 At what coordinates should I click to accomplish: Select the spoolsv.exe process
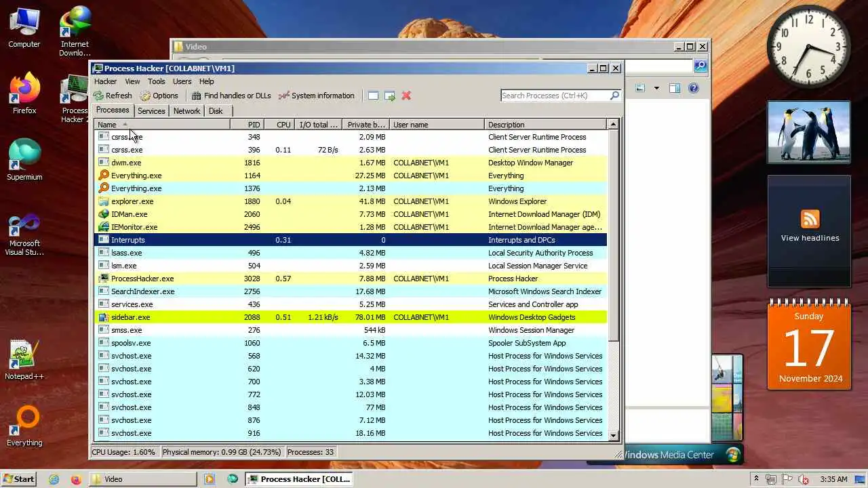point(351,343)
